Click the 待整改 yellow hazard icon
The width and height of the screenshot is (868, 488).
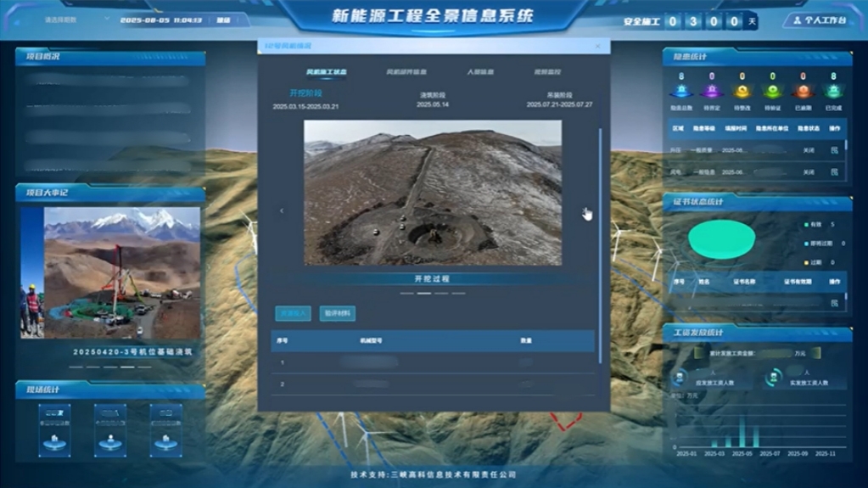742,92
